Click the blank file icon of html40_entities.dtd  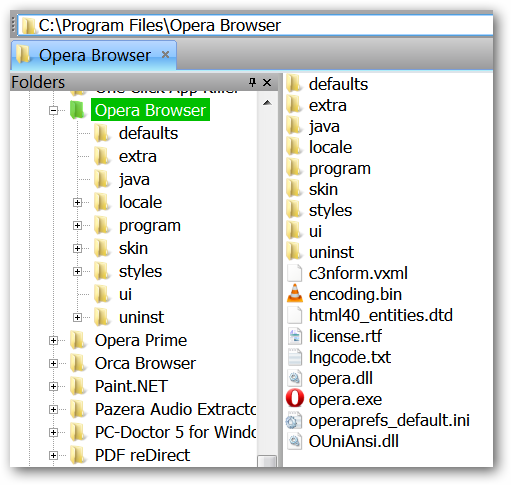point(295,315)
